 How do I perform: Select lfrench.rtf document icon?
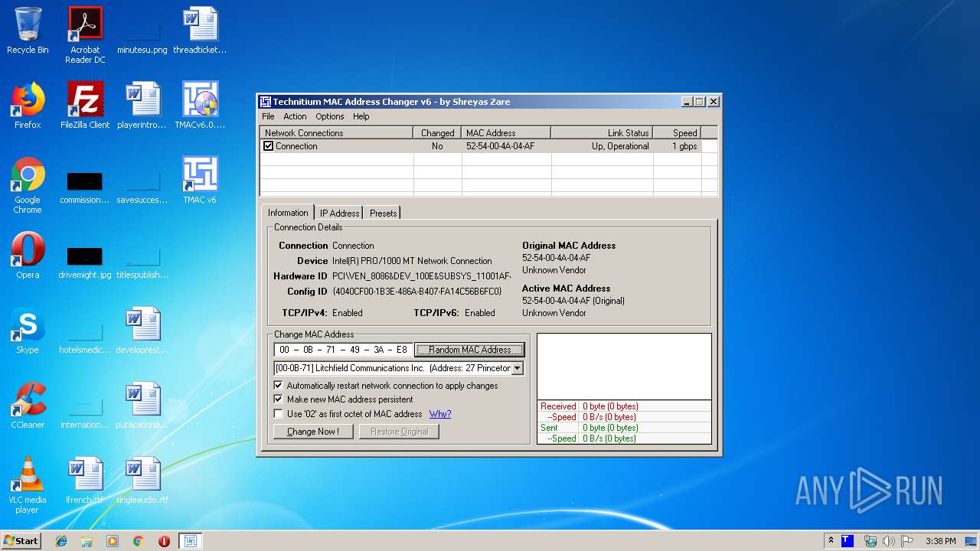(85, 481)
